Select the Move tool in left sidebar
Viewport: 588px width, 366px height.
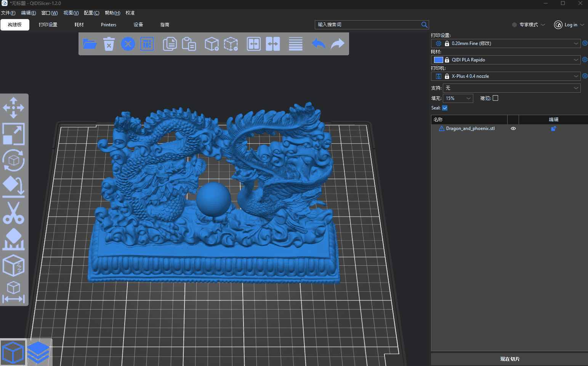tap(14, 108)
